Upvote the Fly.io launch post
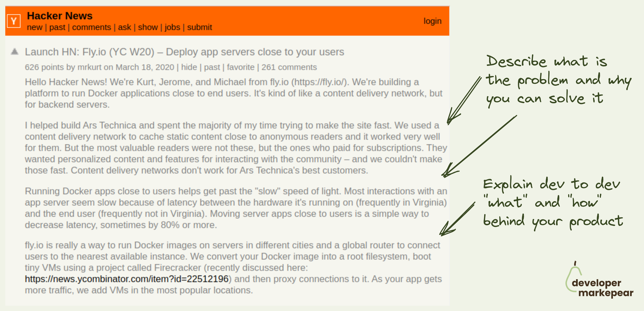 coord(15,51)
